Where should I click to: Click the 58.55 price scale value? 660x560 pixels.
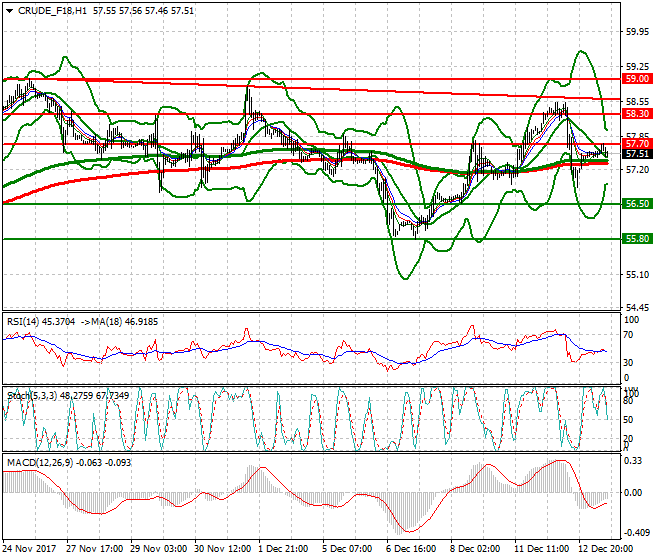tap(637, 101)
